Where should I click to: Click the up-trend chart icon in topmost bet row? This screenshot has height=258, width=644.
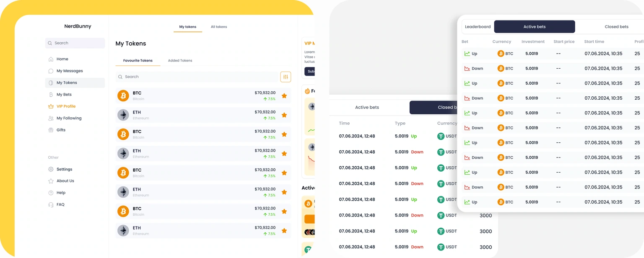[x=467, y=54]
